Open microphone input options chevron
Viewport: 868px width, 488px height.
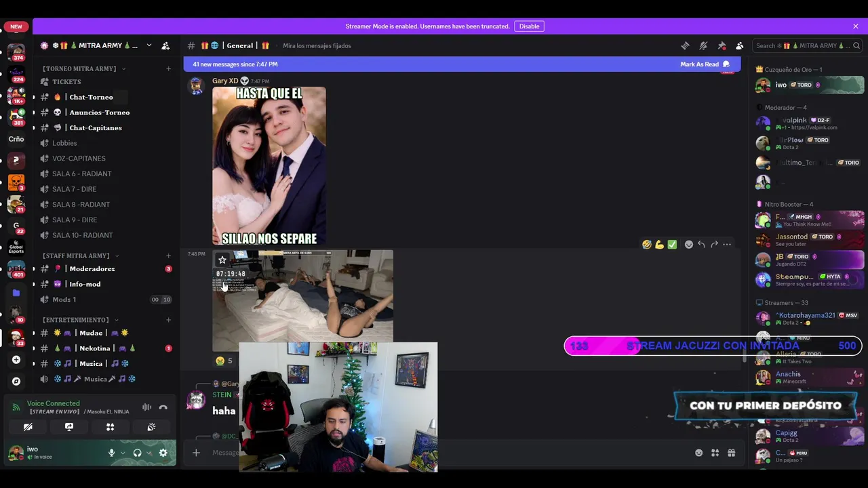point(123,453)
